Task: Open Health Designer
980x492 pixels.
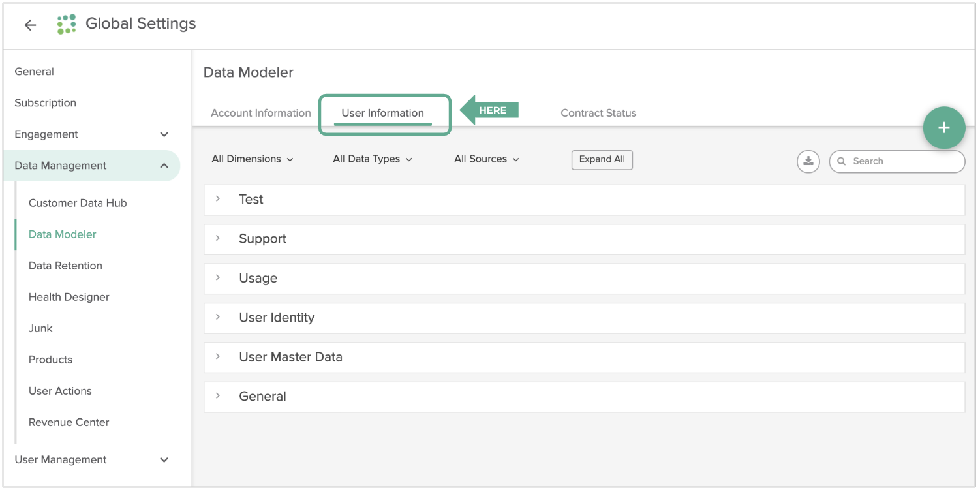Action: click(x=69, y=297)
